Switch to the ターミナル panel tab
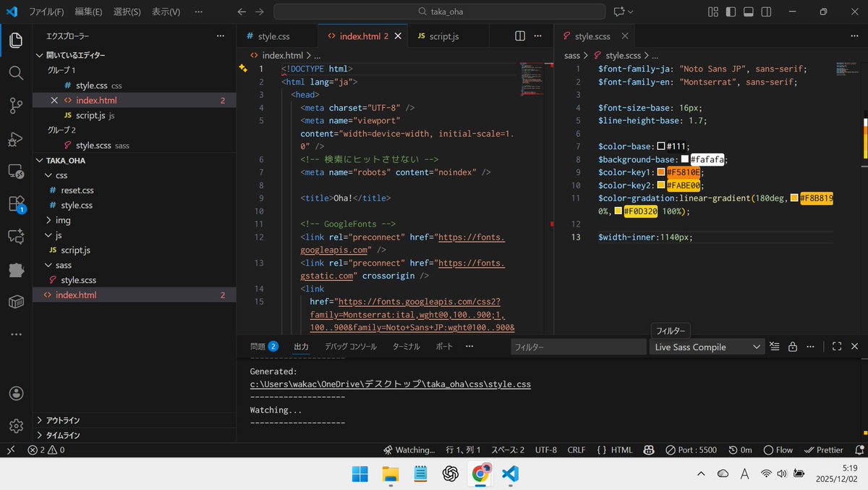The height and width of the screenshot is (490, 868). [x=406, y=347]
